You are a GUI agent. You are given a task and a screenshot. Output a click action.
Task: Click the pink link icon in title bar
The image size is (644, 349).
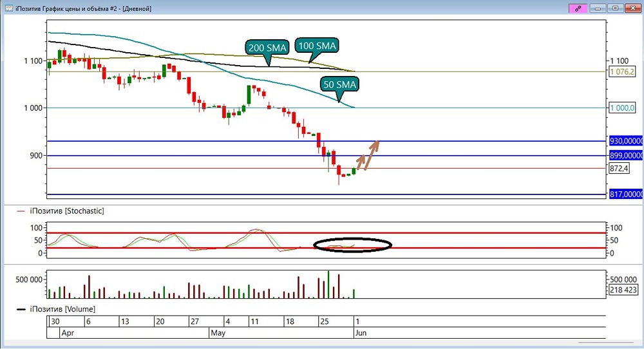[578, 8]
